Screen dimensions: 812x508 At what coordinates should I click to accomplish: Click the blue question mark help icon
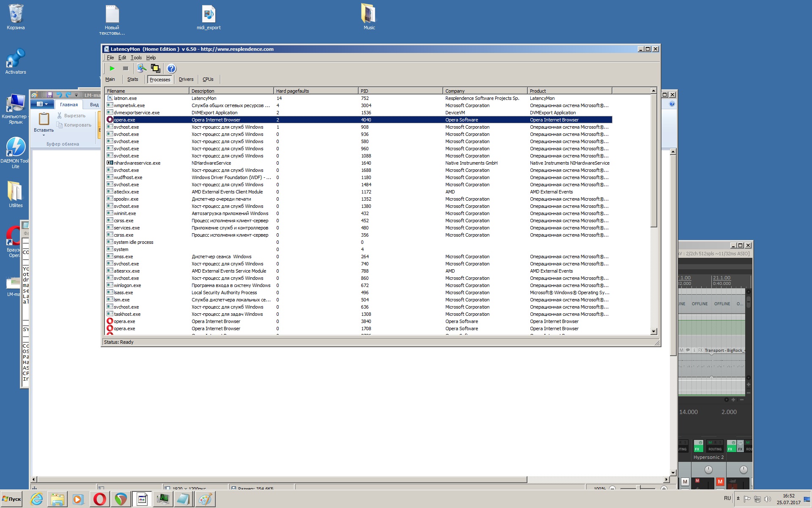click(x=171, y=69)
